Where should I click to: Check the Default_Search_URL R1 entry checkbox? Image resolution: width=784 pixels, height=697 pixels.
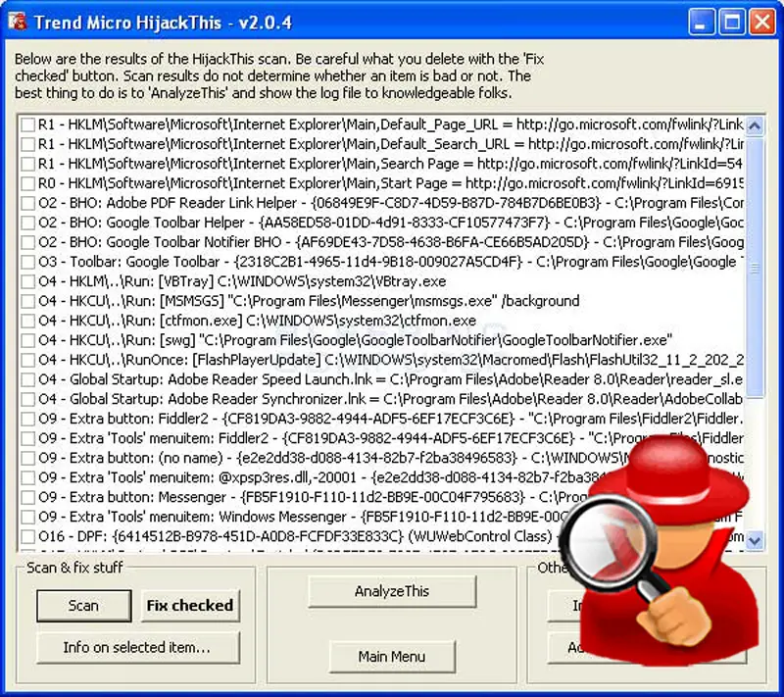click(28, 144)
